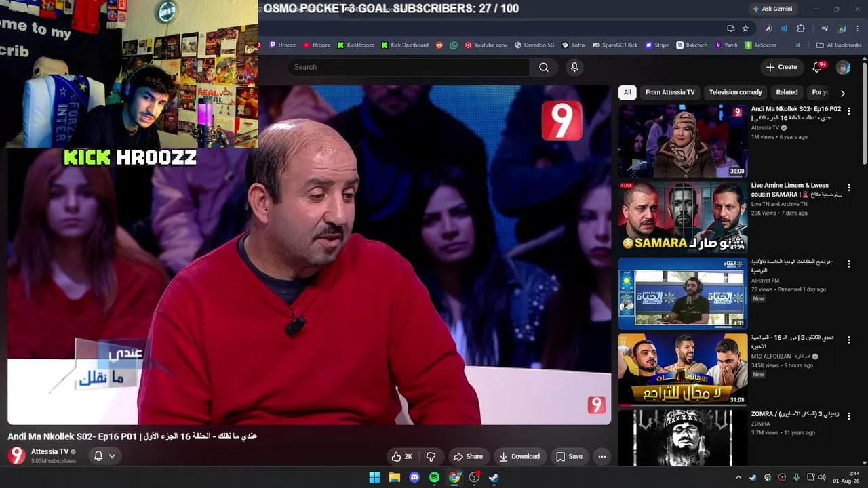This screenshot has height=488, width=868.
Task: Like the video with the thumbs-up button
Action: tap(402, 457)
